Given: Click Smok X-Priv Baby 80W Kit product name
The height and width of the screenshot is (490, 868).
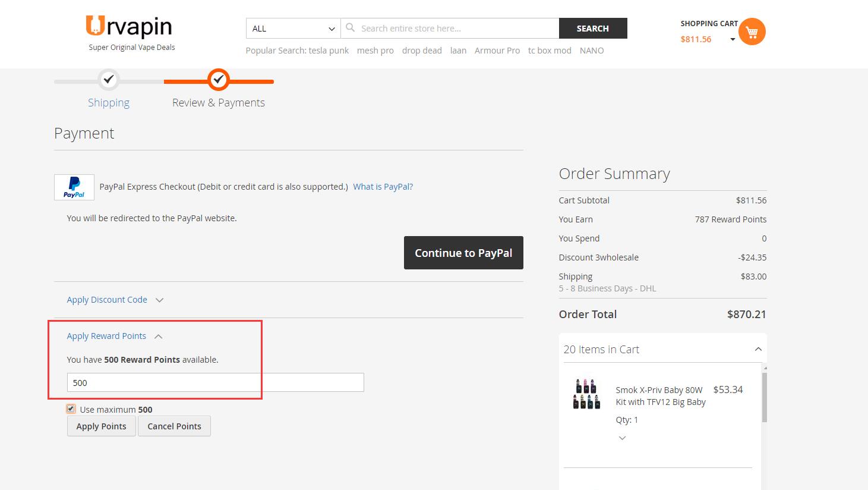Looking at the screenshot, I should coord(661,396).
